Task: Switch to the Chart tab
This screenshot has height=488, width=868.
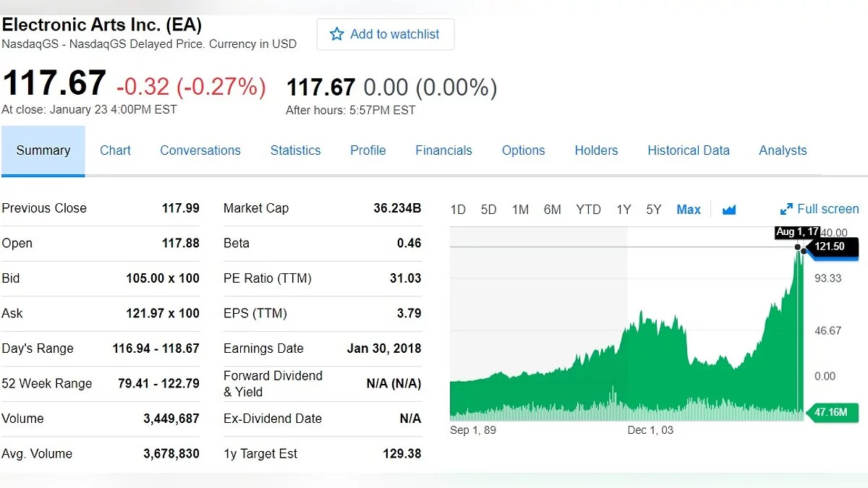Action: (115, 150)
